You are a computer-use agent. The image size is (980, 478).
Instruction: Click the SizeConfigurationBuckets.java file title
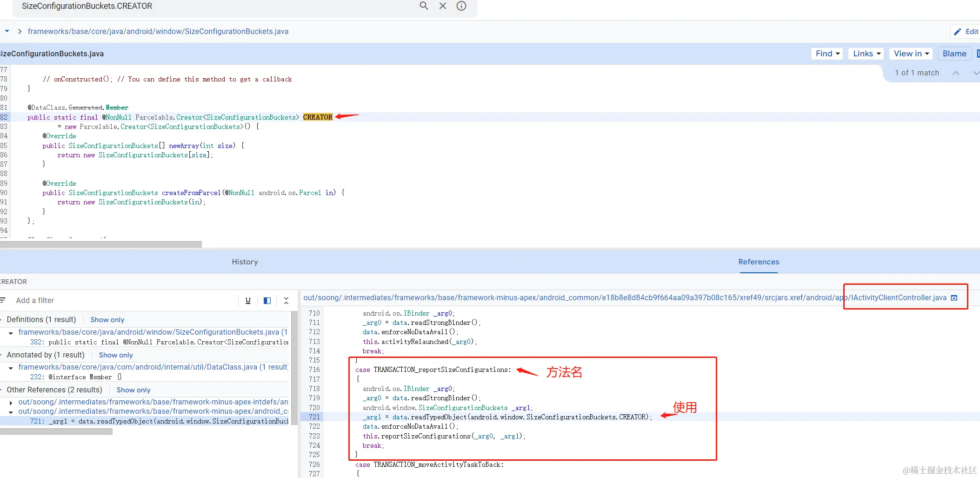pos(52,54)
